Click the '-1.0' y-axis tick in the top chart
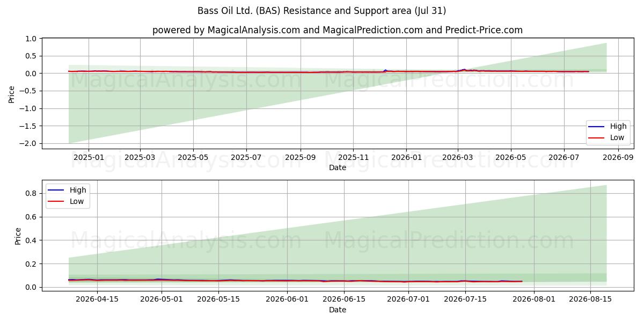The width and height of the screenshot is (644, 322). coord(28,108)
